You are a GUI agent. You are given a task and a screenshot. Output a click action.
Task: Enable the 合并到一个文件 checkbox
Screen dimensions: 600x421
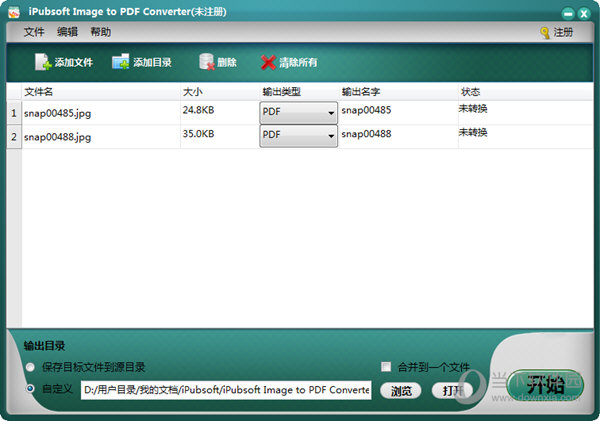(386, 367)
